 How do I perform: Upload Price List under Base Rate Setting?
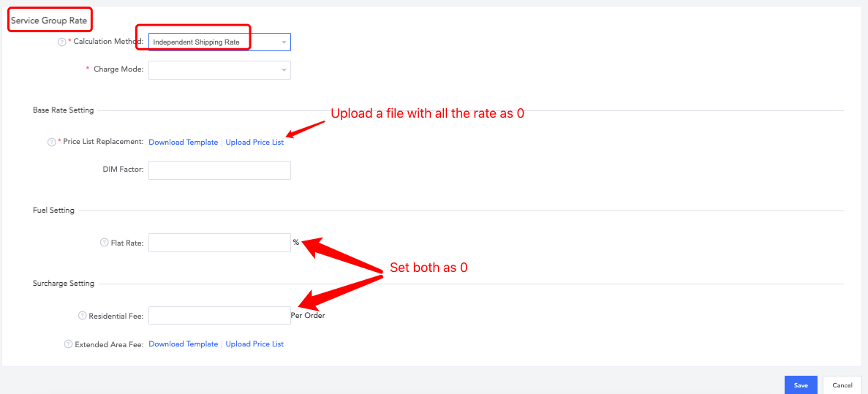point(254,143)
